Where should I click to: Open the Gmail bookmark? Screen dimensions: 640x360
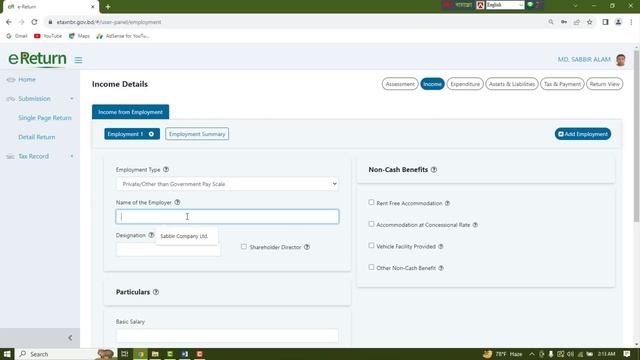coord(17,36)
